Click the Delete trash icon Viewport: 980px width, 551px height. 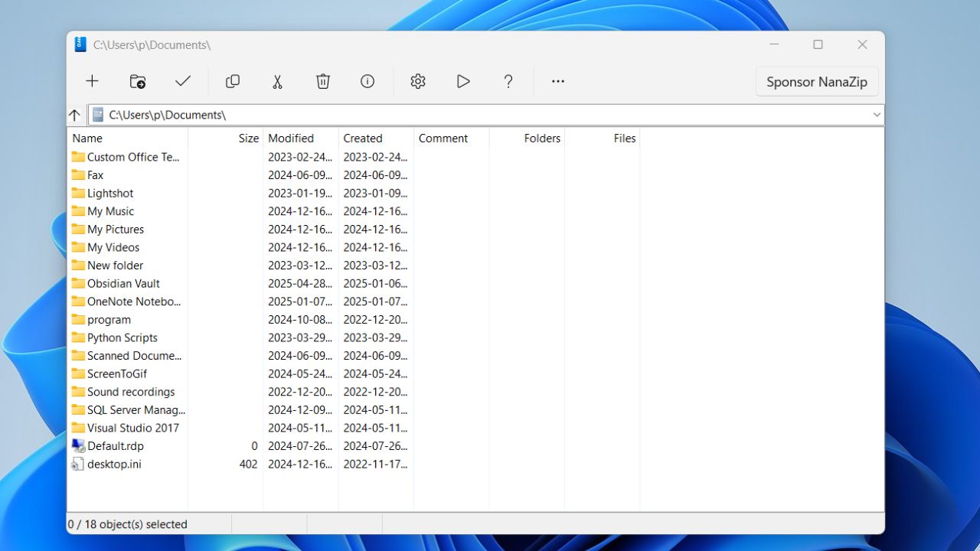(x=322, y=81)
